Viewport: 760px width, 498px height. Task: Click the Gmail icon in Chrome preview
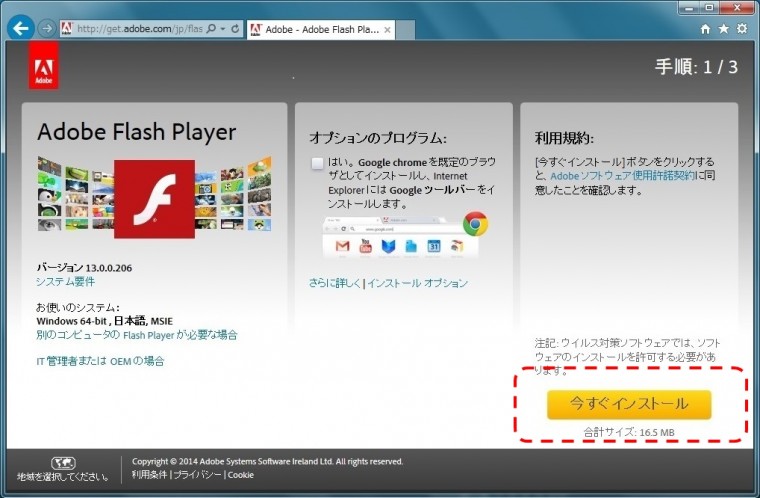343,246
